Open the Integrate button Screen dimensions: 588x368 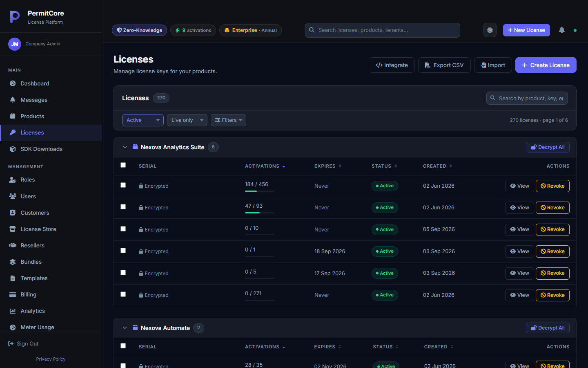392,65
